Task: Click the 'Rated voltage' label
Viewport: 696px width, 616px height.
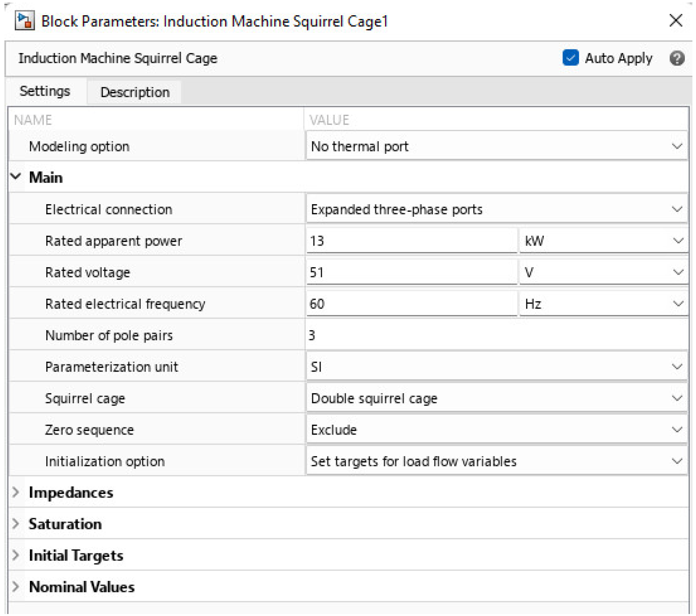Action: click(x=88, y=273)
